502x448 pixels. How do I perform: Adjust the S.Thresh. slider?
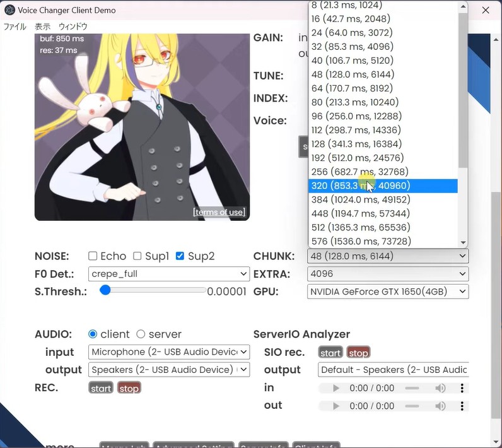tap(105, 290)
